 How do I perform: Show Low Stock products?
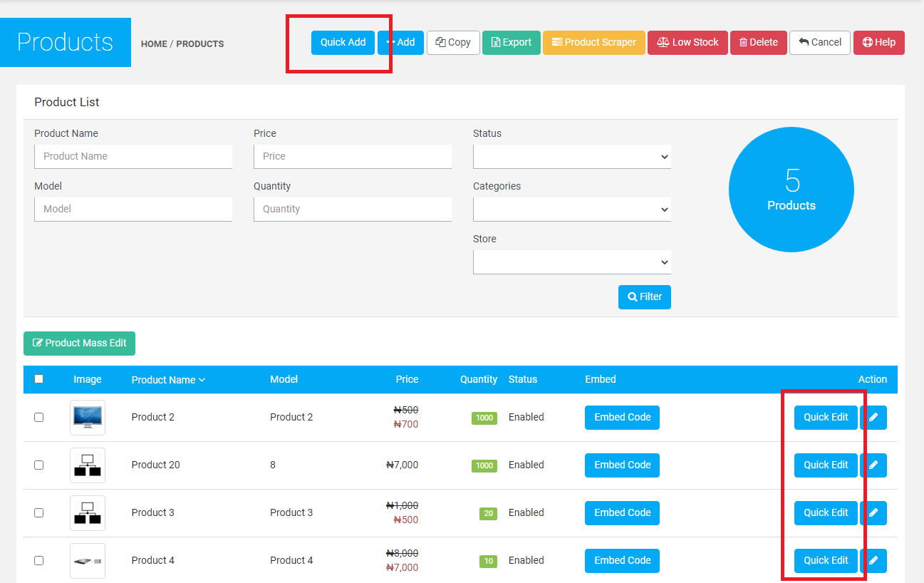[687, 43]
